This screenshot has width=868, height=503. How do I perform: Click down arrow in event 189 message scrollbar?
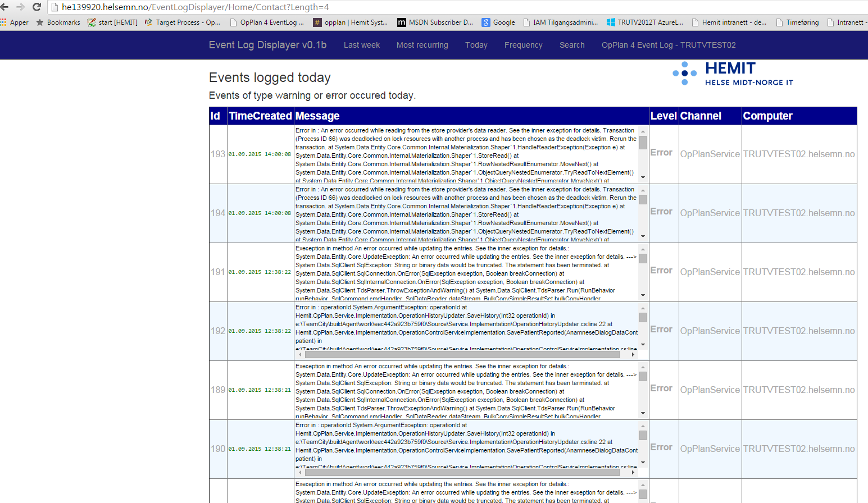[x=643, y=413]
